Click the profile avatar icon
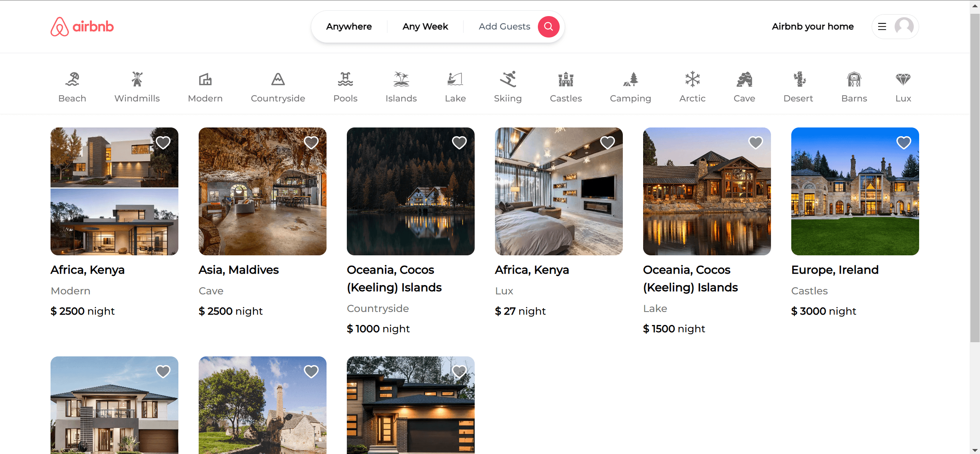 (x=904, y=26)
